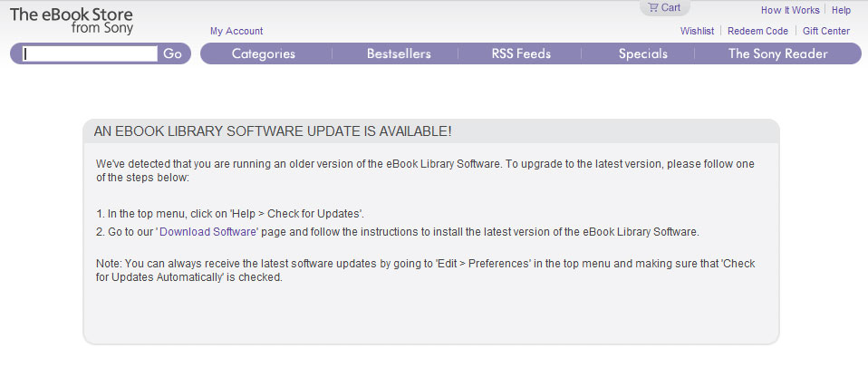Open the Bestsellers section
Image resolution: width=868 pixels, height=387 pixels.
tap(399, 53)
